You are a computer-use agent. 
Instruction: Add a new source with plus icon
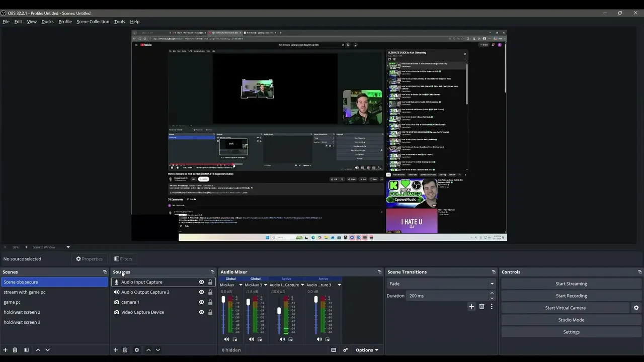(x=116, y=350)
